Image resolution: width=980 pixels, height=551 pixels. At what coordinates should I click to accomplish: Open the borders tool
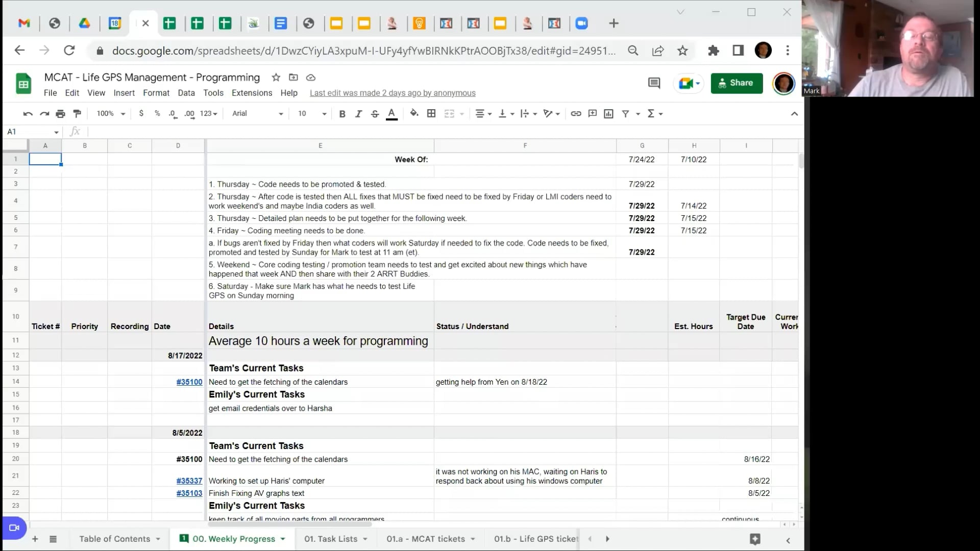[x=431, y=113]
